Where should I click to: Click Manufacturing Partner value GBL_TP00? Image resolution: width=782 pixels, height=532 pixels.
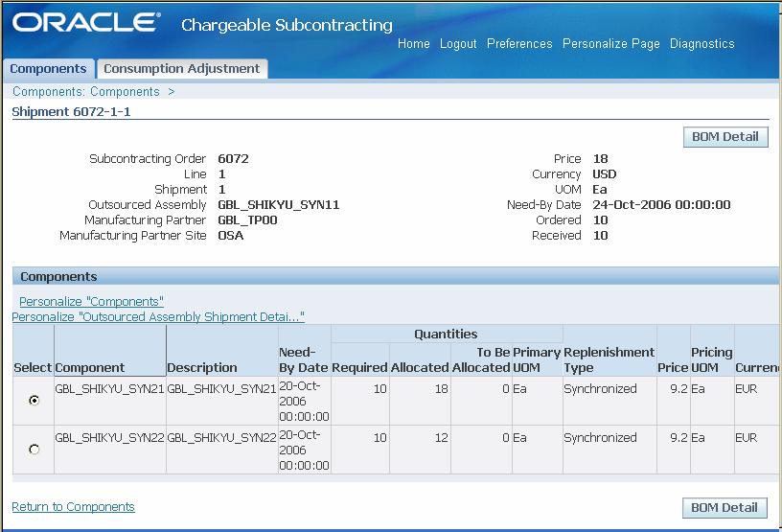[x=248, y=220]
